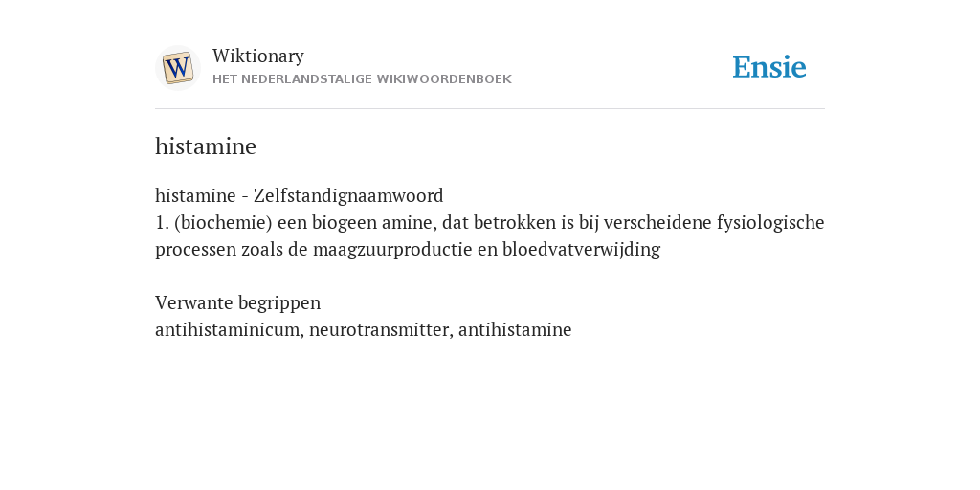Open the Ensie logo link
The image size is (980, 490).
pos(769,68)
